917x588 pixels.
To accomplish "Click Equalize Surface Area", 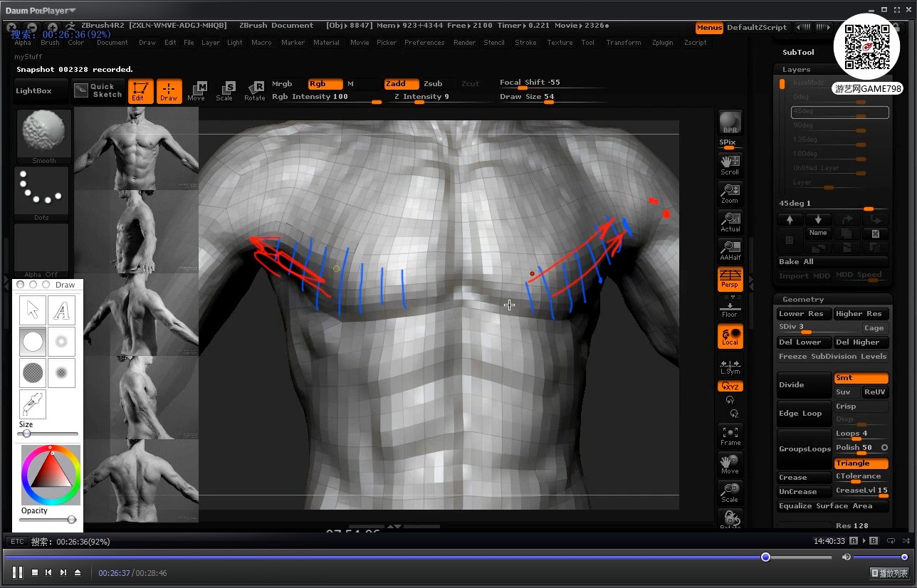I will (832, 506).
